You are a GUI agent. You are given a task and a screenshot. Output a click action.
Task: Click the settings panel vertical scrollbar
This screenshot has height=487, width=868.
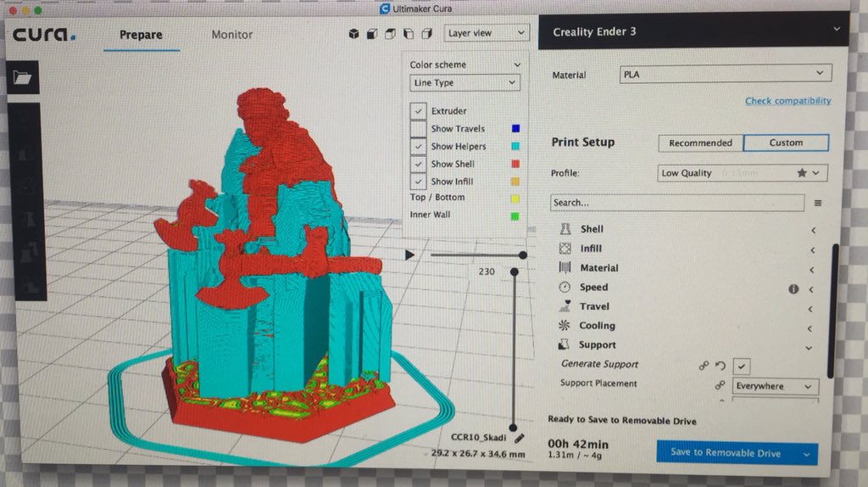coord(832,311)
